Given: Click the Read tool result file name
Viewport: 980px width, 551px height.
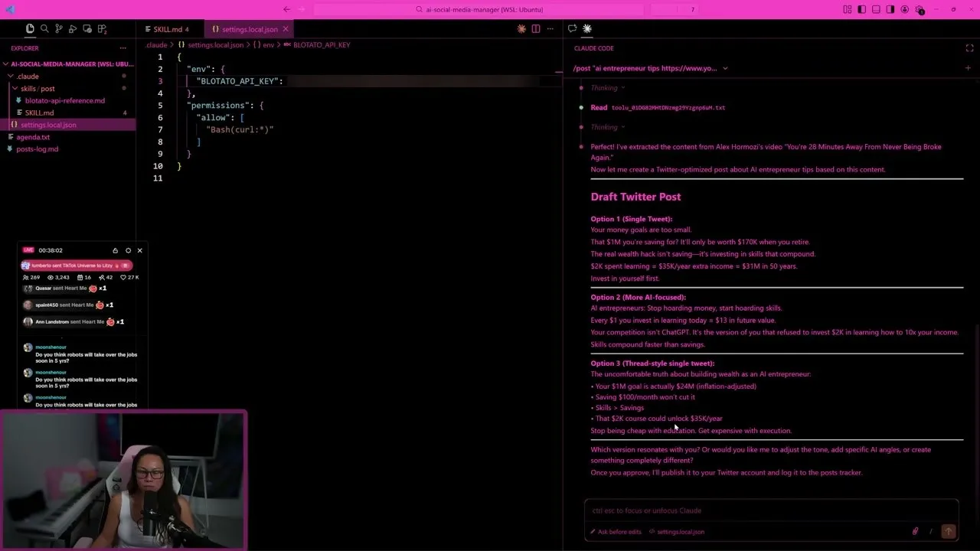Looking at the screenshot, I should (x=668, y=108).
